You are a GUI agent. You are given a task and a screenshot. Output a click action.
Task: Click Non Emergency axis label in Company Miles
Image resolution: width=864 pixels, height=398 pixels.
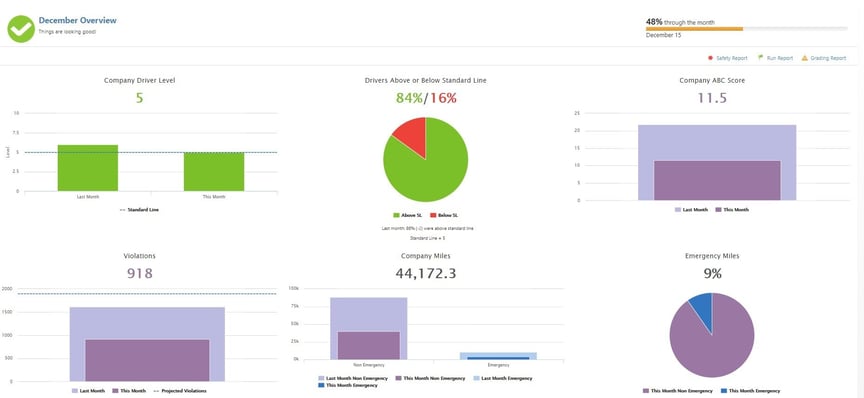point(369,365)
